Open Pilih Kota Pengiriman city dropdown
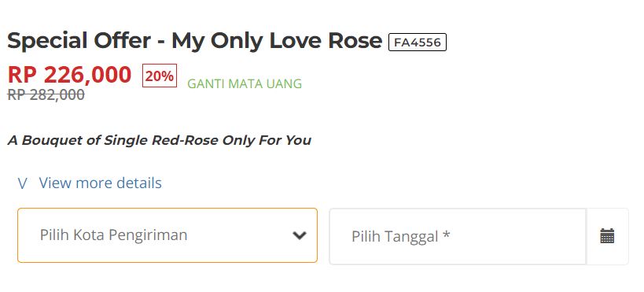 click(167, 235)
